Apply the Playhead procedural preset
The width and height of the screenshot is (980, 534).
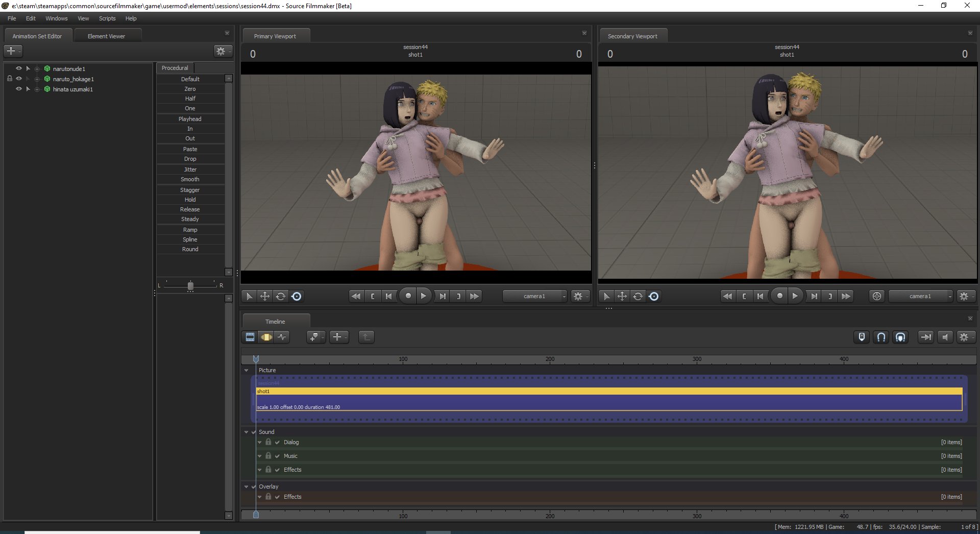click(x=190, y=119)
